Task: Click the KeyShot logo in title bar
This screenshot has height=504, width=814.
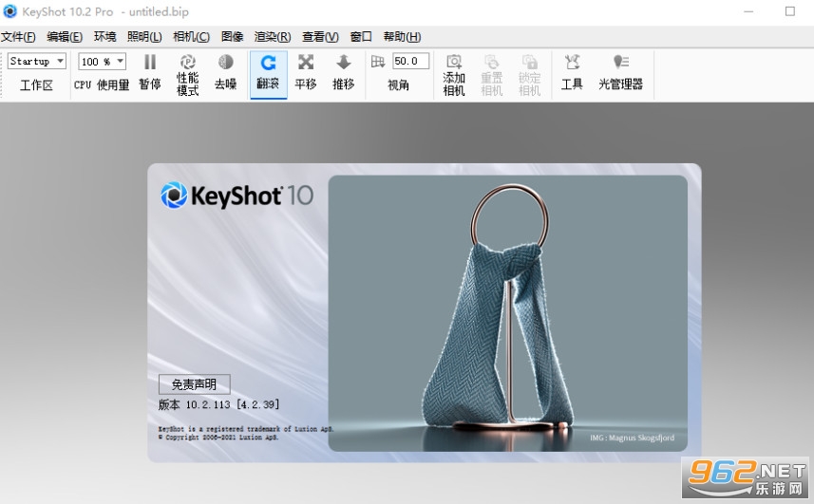Action: tap(9, 11)
